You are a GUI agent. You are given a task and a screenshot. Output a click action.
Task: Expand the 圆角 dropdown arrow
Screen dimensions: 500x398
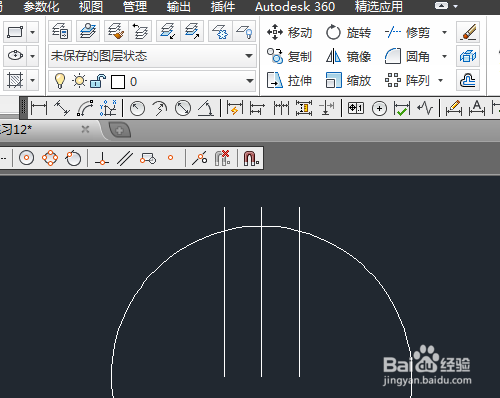point(444,56)
